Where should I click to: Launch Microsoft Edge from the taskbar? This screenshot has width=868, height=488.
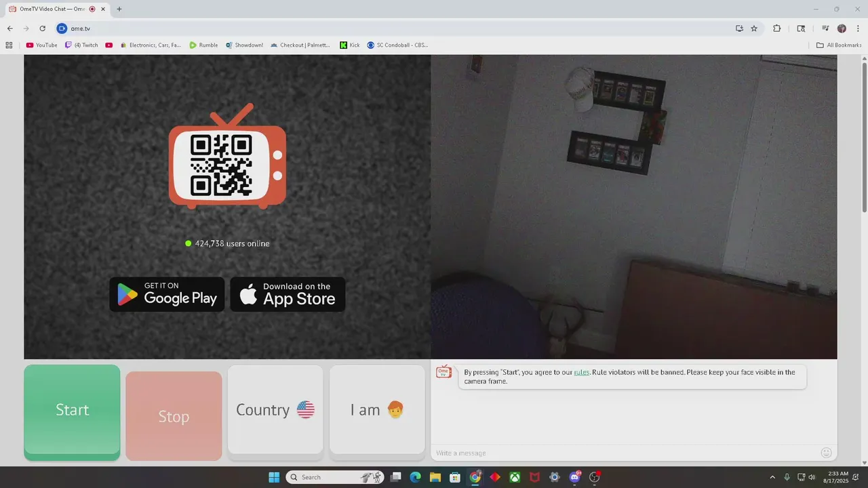(x=415, y=477)
